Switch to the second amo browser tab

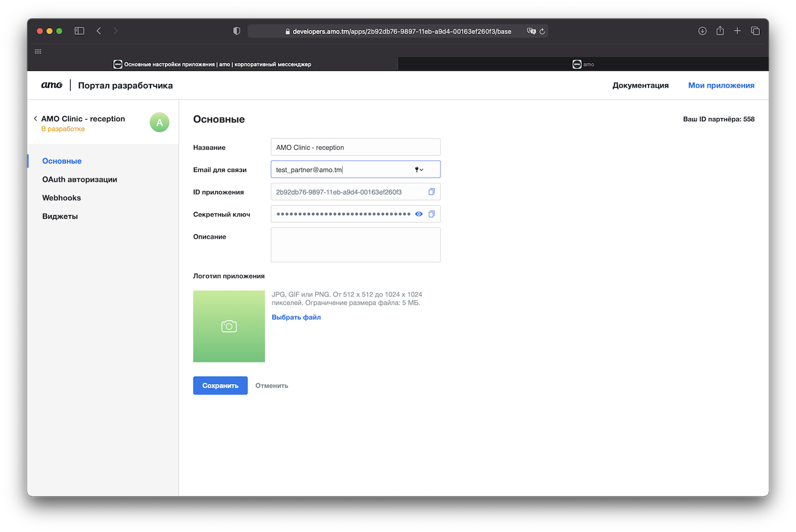(x=583, y=64)
